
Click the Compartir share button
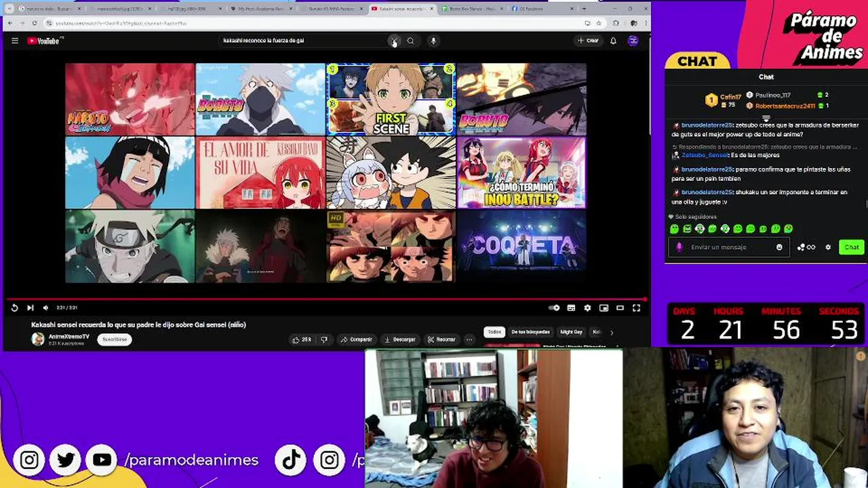[357, 340]
